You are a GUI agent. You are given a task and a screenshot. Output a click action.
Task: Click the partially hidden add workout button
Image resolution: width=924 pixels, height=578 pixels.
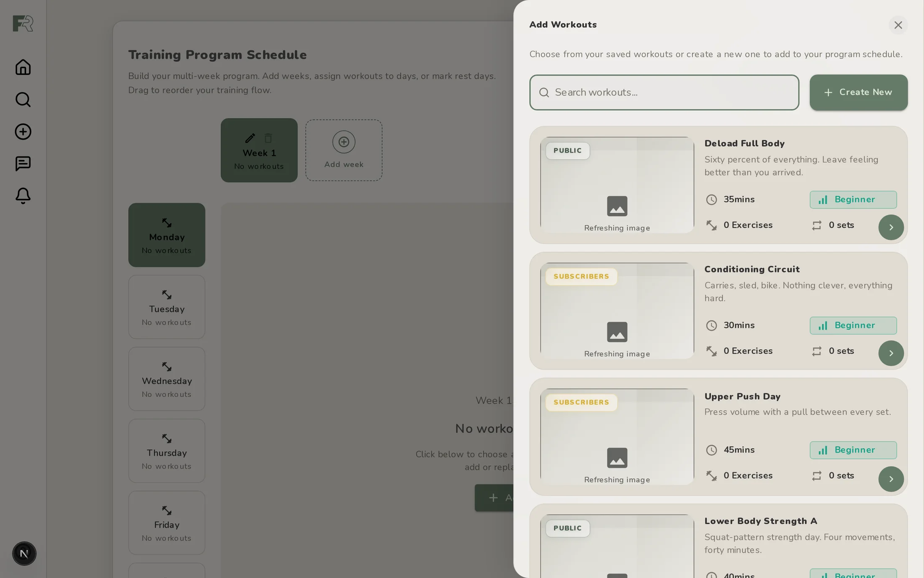pyautogui.click(x=494, y=498)
